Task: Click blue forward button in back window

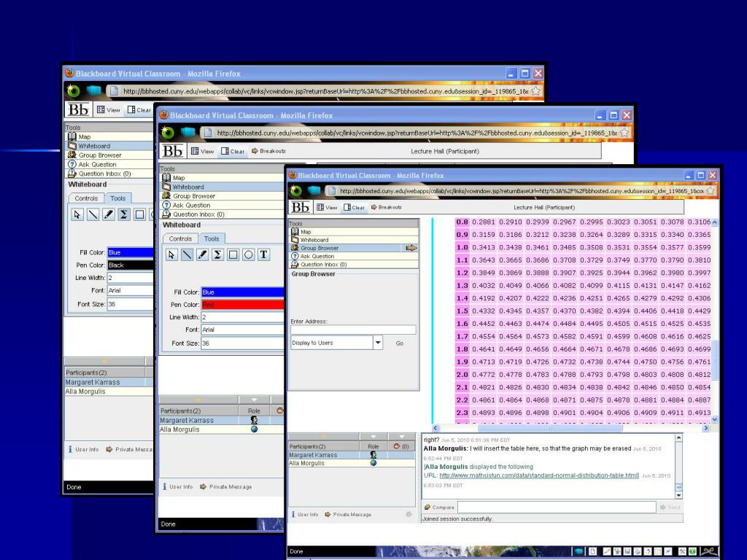Action: point(93,90)
